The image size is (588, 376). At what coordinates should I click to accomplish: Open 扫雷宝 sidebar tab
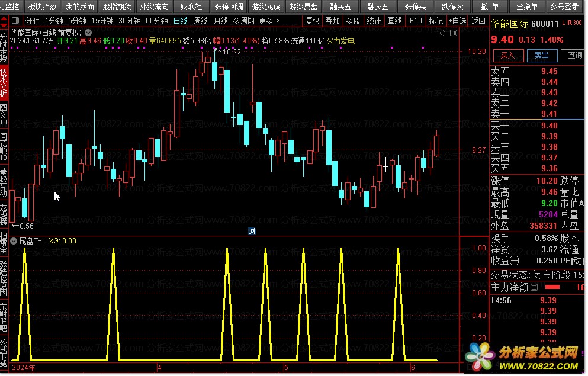4,243
